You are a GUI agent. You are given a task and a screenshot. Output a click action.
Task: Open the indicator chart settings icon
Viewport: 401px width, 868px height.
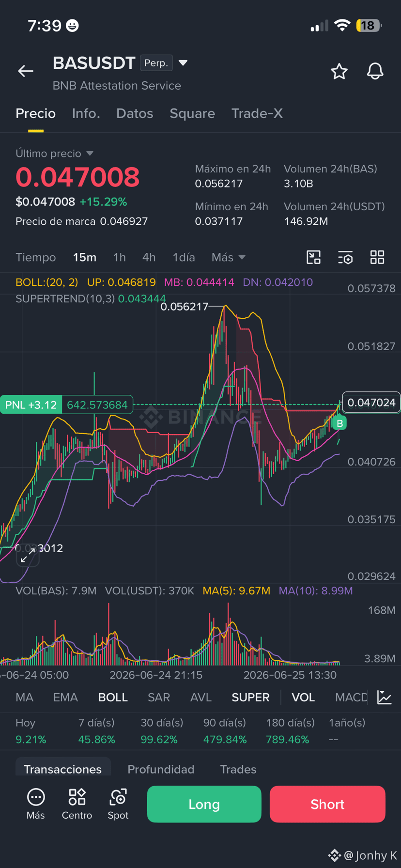(385, 697)
